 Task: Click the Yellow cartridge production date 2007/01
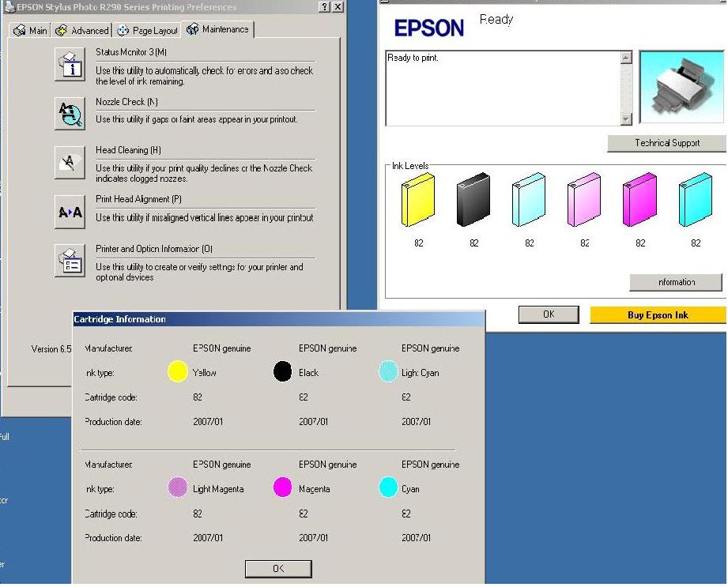(x=208, y=422)
